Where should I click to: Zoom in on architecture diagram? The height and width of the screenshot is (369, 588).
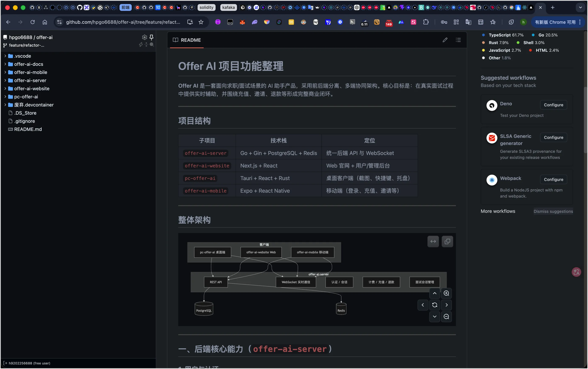[x=446, y=293]
